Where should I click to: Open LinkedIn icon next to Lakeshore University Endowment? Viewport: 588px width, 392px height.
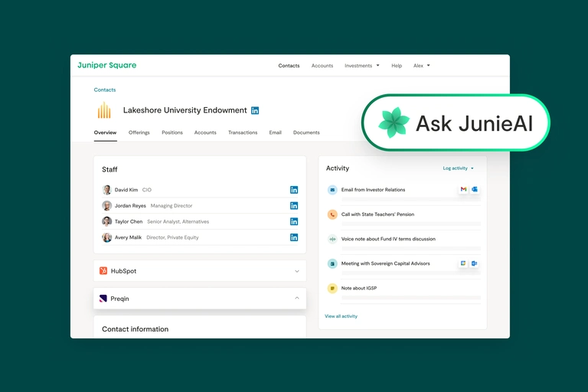(x=255, y=110)
